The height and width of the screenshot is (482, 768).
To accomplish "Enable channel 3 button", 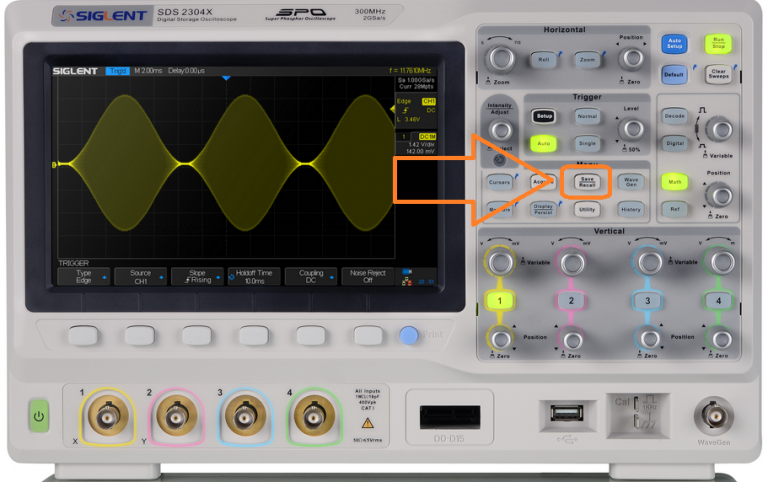I will pyautogui.click(x=648, y=300).
